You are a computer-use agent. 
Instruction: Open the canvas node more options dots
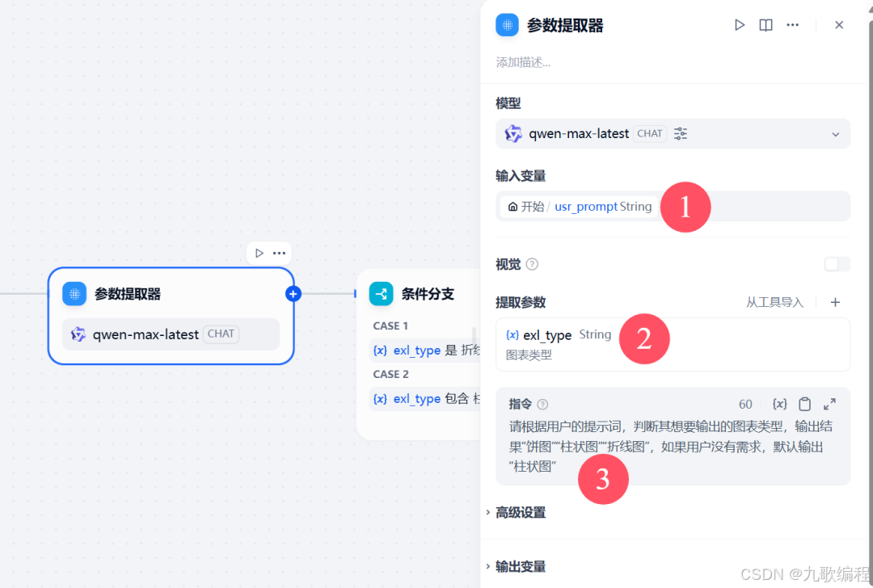[x=279, y=253]
